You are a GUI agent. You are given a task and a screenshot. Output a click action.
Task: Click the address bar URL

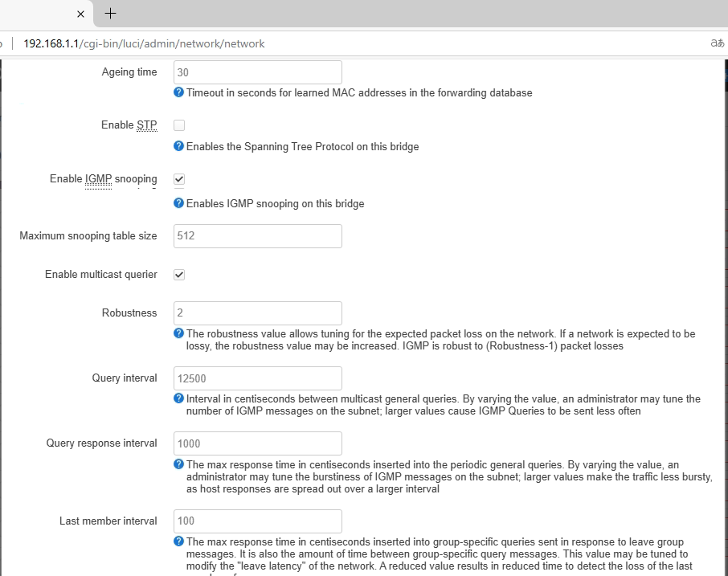click(x=144, y=43)
